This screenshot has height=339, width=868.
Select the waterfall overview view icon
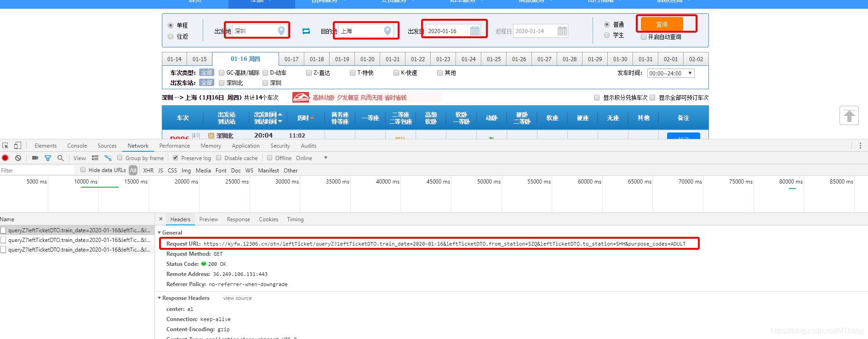click(108, 158)
